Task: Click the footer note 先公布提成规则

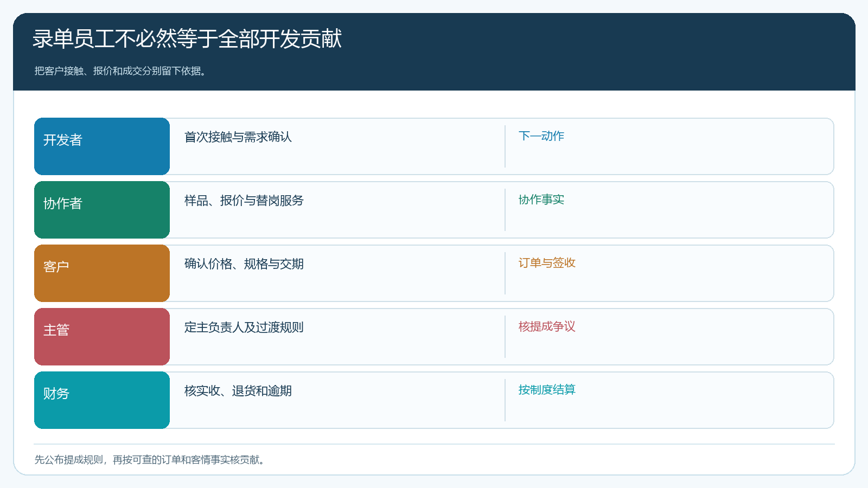Action: point(69,460)
